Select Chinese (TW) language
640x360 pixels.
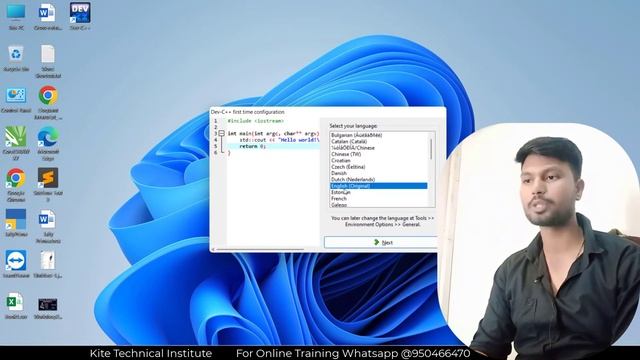coord(378,154)
